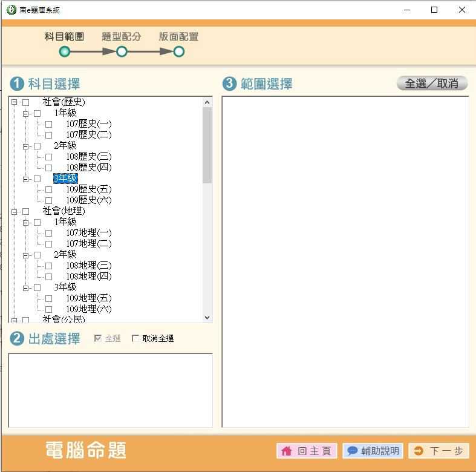Enable the 109歷史(六) checkbox

[x=48, y=200]
